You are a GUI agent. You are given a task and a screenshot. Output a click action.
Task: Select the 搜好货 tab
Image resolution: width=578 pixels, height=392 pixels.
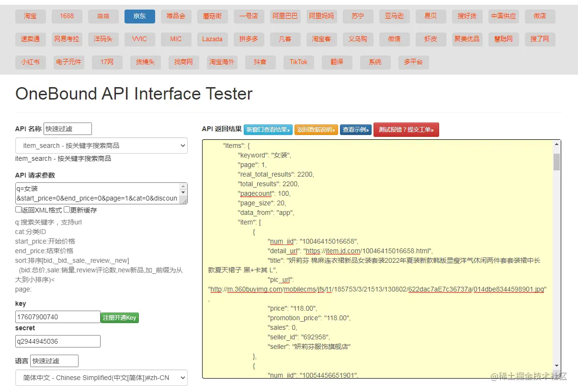tap(467, 16)
